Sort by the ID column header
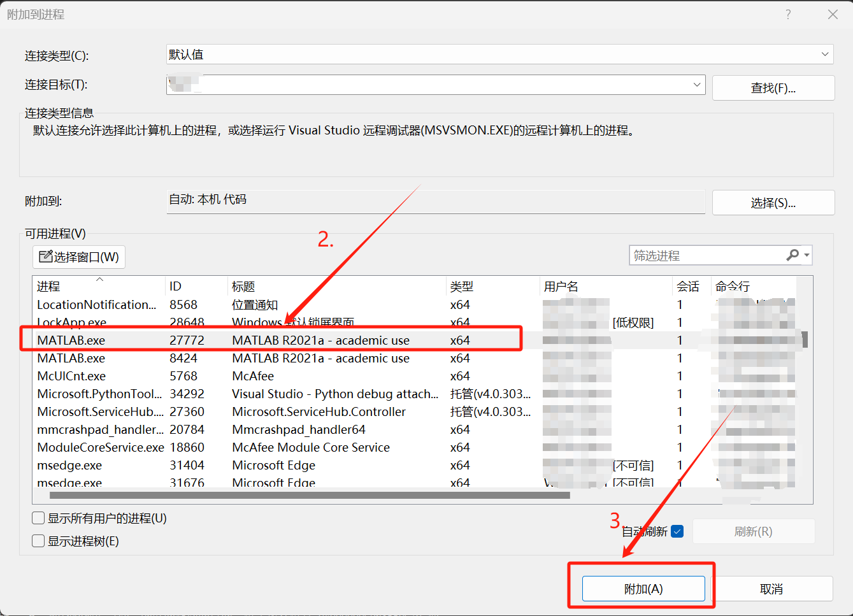Screen dimensions: 853x616 [196, 286]
